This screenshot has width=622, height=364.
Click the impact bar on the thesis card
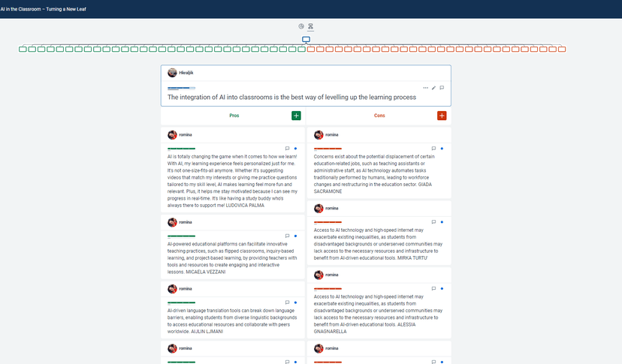tap(181, 88)
